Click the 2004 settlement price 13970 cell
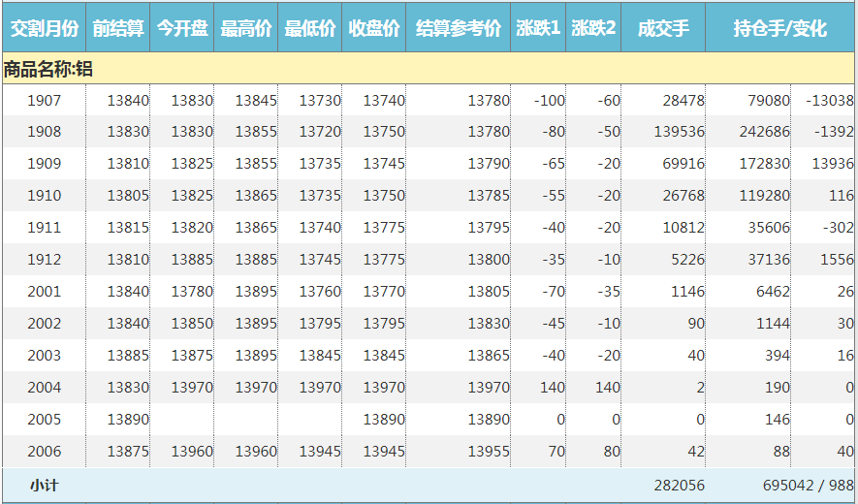 (489, 388)
